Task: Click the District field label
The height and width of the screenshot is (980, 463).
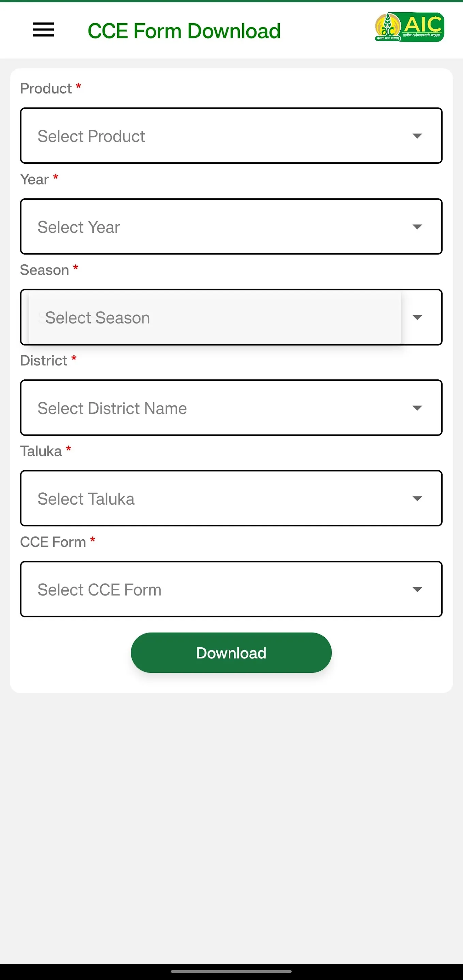Action: tap(44, 361)
